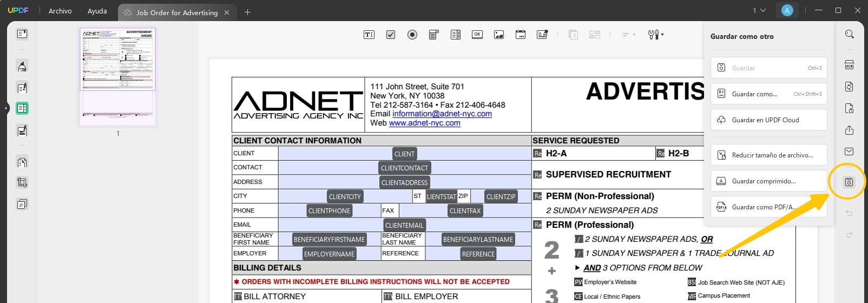Open the Reader mode from left sidebar
Image resolution: width=868 pixels, height=303 pixels.
(x=22, y=34)
